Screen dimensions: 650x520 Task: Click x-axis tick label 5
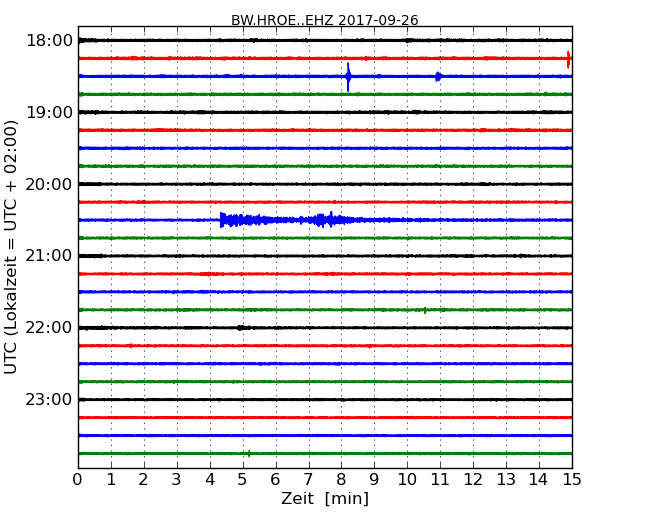coord(242,480)
